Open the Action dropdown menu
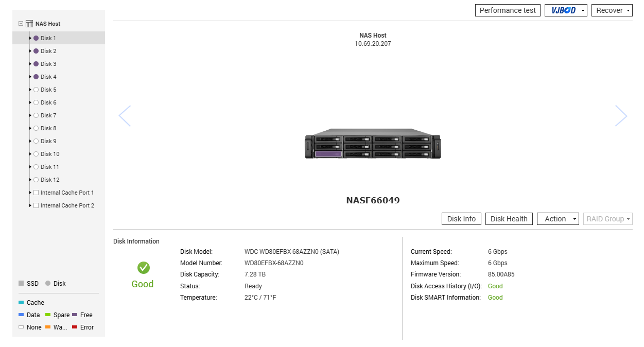 pyautogui.click(x=558, y=218)
